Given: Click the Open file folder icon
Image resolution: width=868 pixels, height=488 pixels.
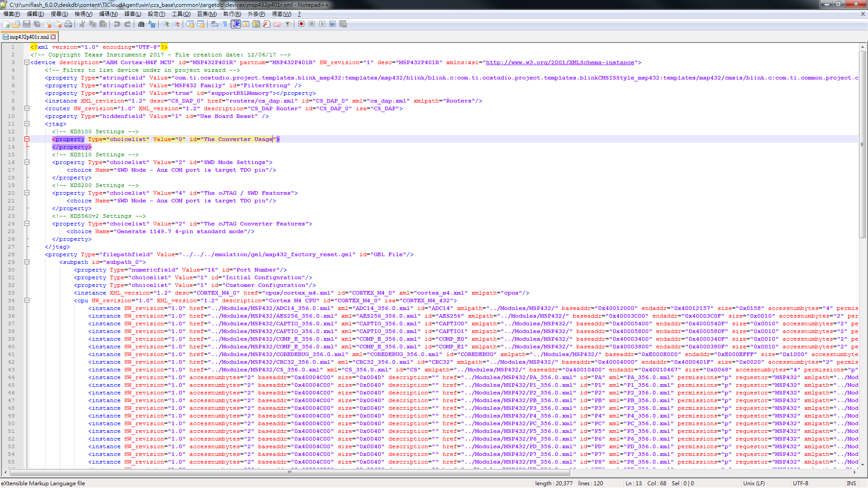Looking at the screenshot, I should tap(16, 24).
